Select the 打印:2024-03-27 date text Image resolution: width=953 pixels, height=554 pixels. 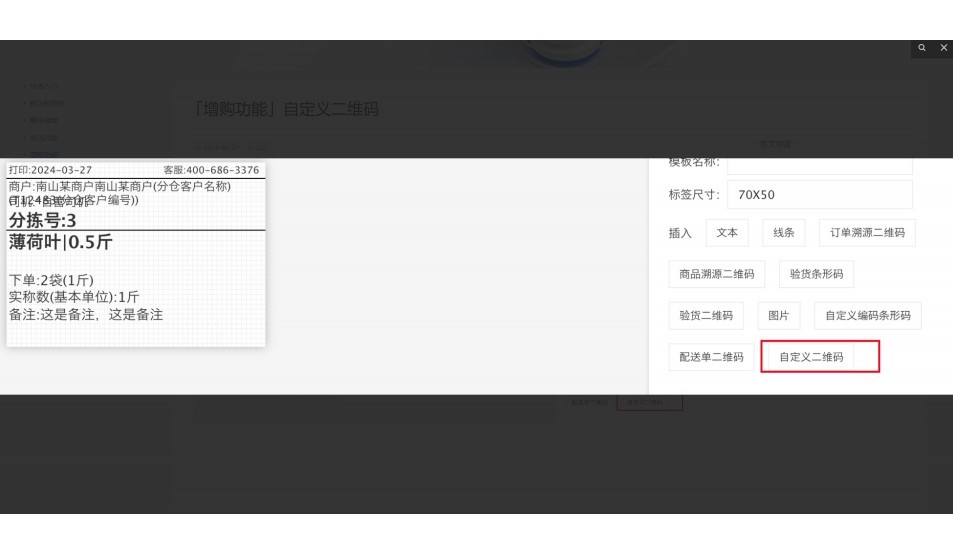point(50,170)
